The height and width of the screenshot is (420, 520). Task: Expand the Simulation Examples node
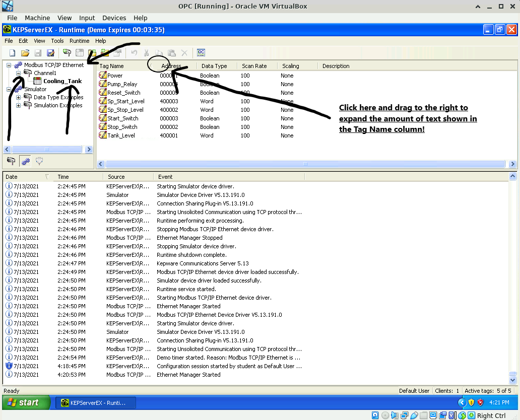coord(19,105)
